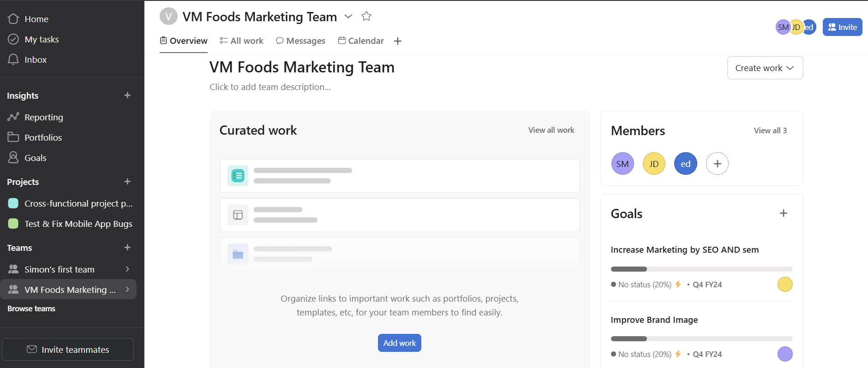Click the team avatar letter V
The image size is (868, 368).
point(168,17)
